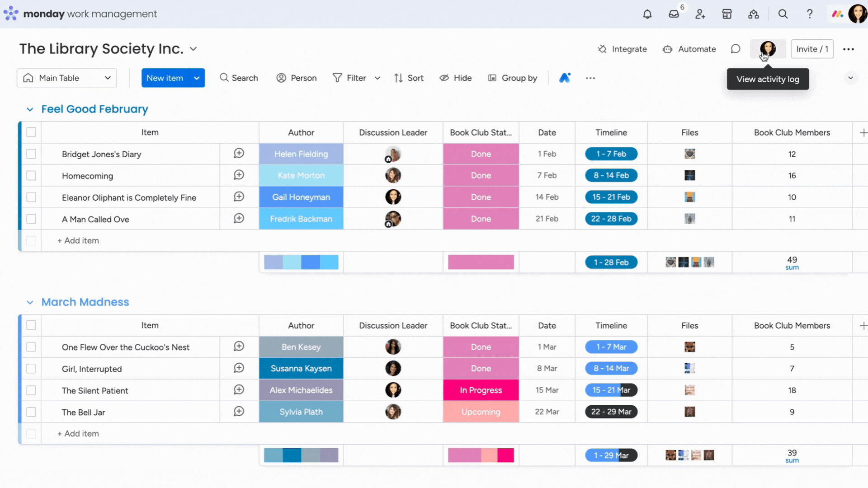The image size is (868, 488).
Task: Click the Feel Good February group expander
Action: 30,109
